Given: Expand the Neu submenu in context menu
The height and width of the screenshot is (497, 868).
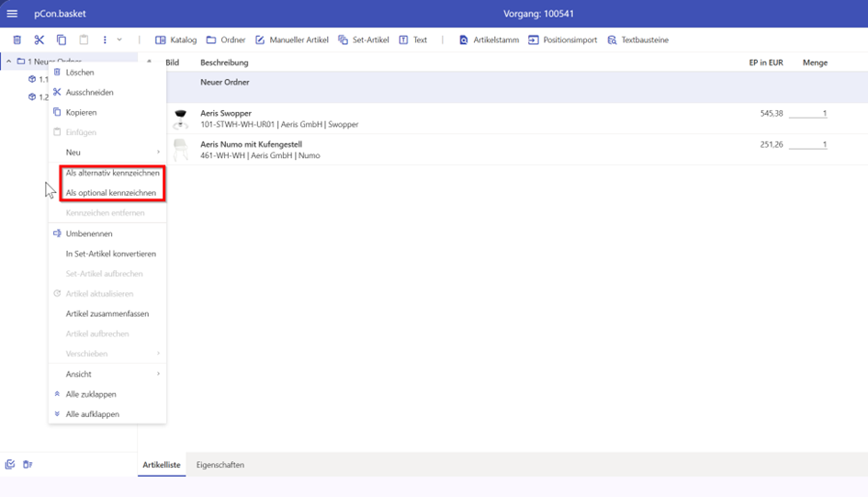Looking at the screenshot, I should [107, 152].
